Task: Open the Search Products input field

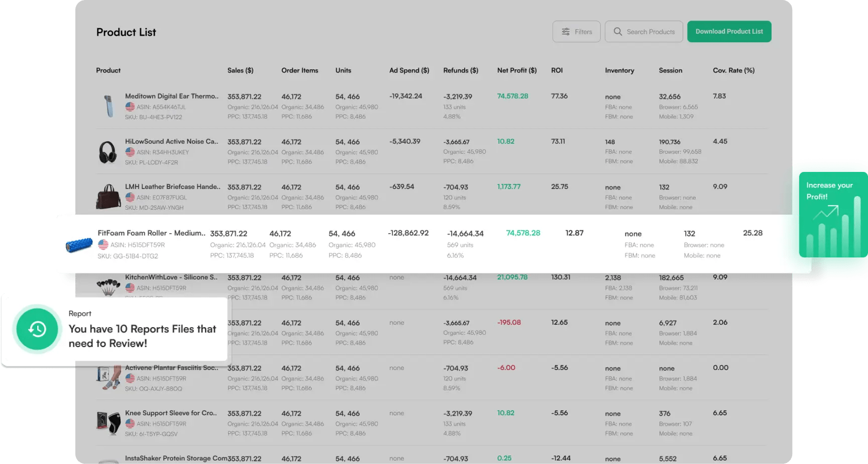Action: 650,31
